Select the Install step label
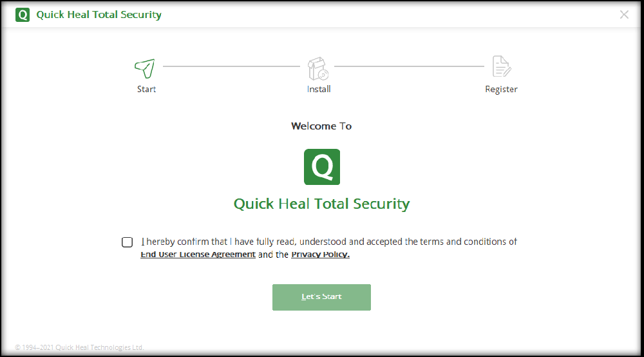This screenshot has height=357, width=644. (319, 90)
